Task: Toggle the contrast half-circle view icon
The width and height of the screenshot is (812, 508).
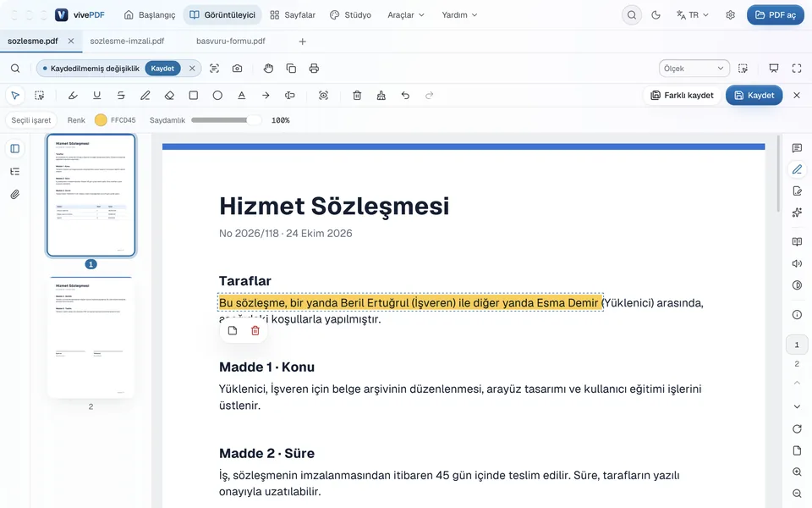Action: click(x=797, y=285)
